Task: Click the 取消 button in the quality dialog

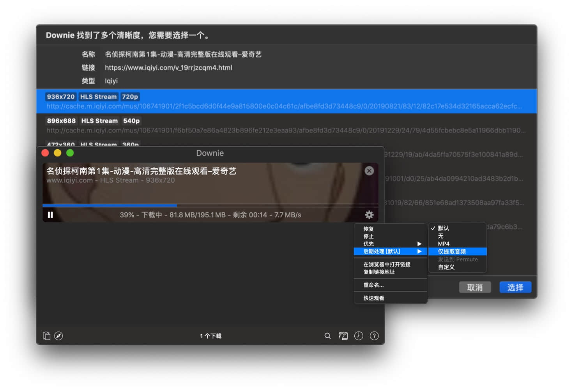Action: [x=475, y=288]
